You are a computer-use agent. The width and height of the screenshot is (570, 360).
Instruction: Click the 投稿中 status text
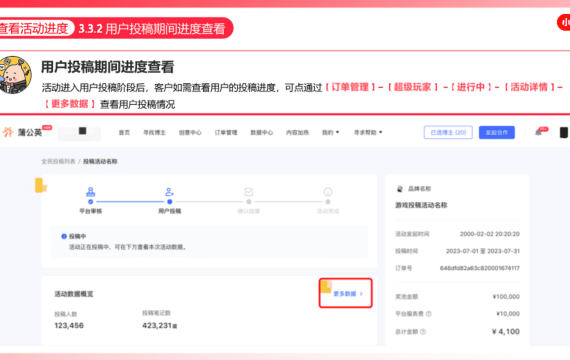77,236
